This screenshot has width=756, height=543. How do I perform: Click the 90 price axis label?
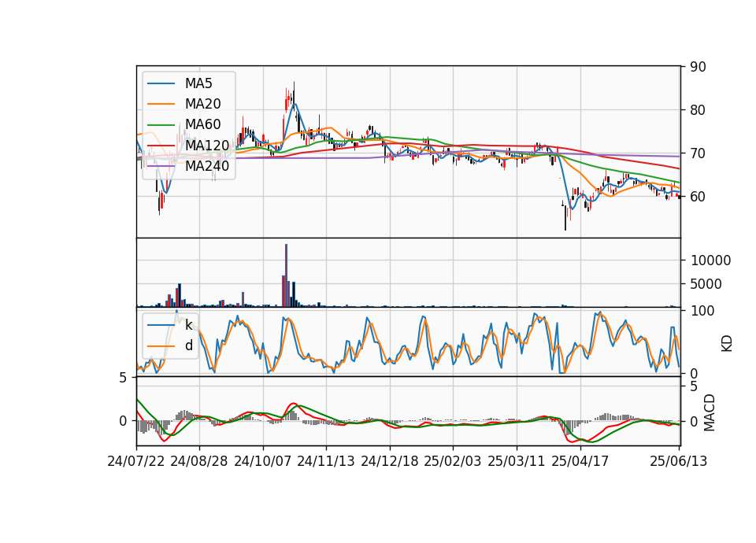coord(698,67)
